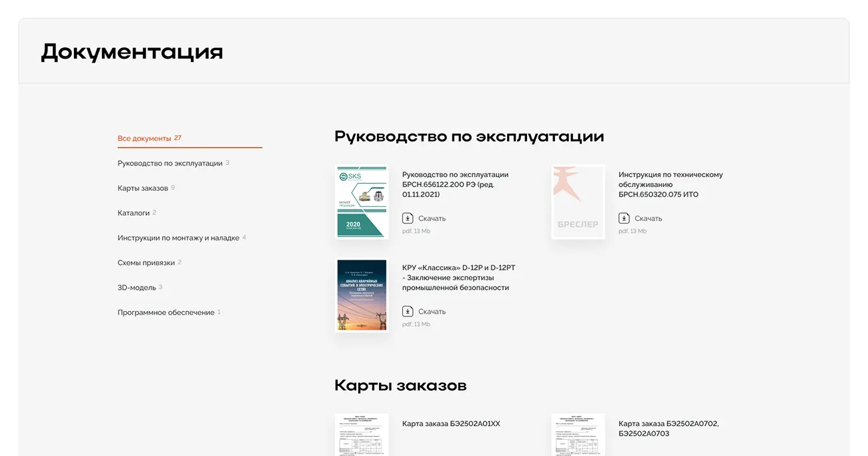Image resolution: width=868 pixels, height=456 pixels.
Task: Open the Бреслер placeholder document thumbnail
Action: [x=578, y=202]
